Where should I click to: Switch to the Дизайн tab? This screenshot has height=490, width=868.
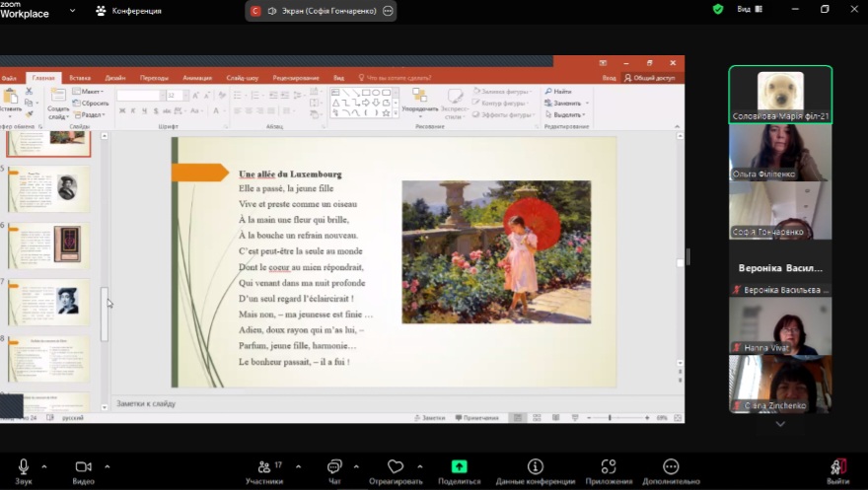pos(115,78)
